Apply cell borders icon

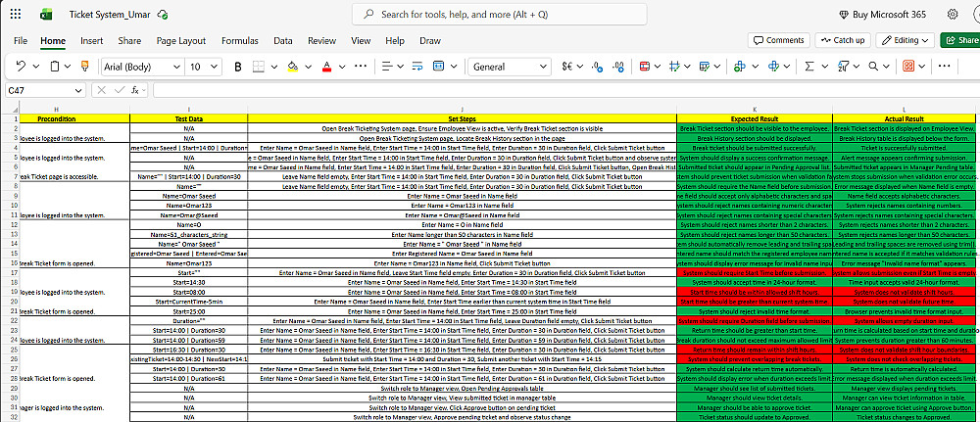pos(258,67)
